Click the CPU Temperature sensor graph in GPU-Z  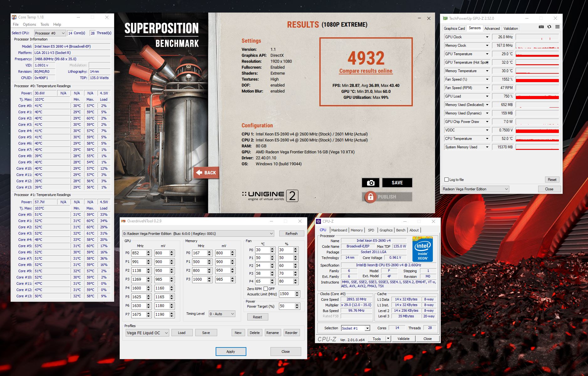[x=537, y=139]
